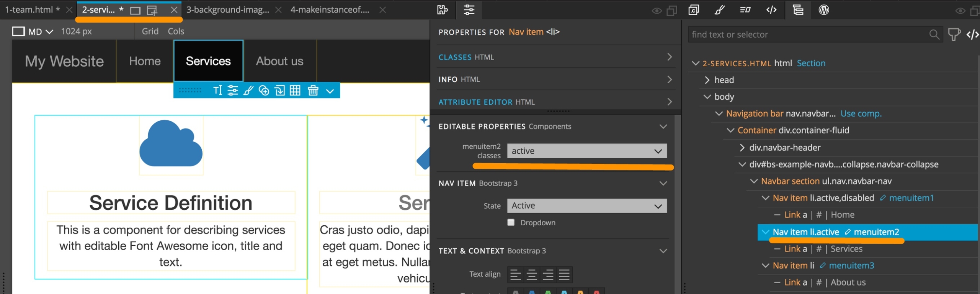Close the 1-team.html tab

69,10
